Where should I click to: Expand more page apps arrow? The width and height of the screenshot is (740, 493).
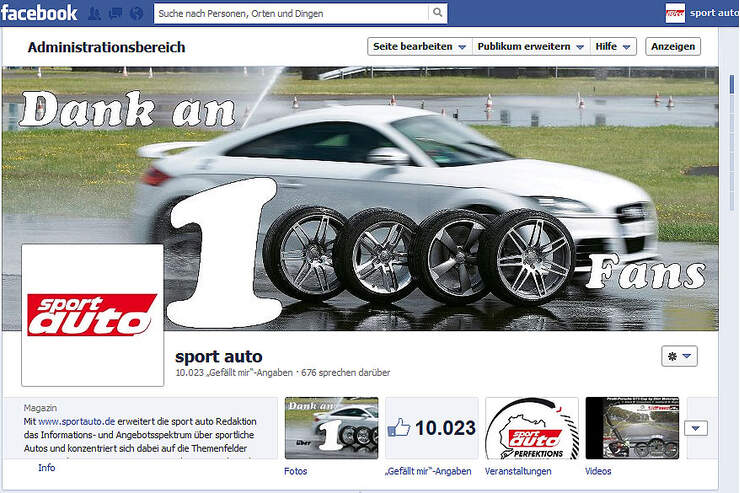696,428
